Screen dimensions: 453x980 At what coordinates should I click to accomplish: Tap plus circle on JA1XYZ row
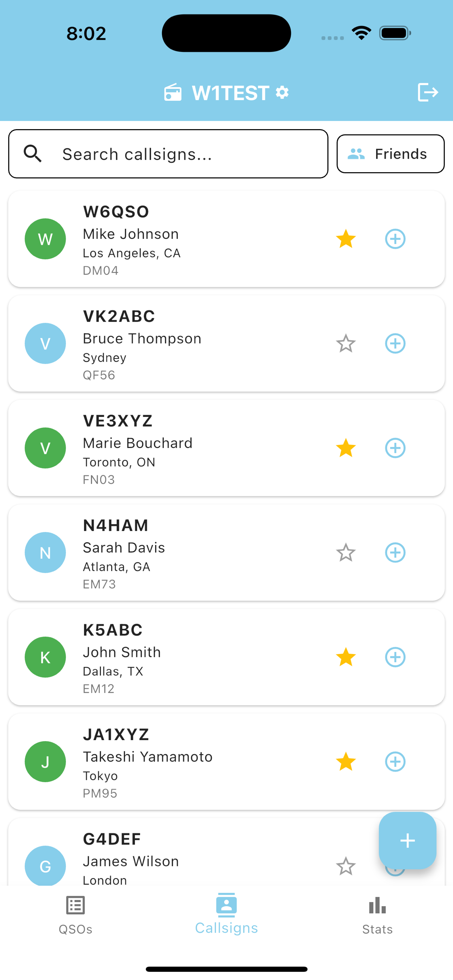point(395,762)
